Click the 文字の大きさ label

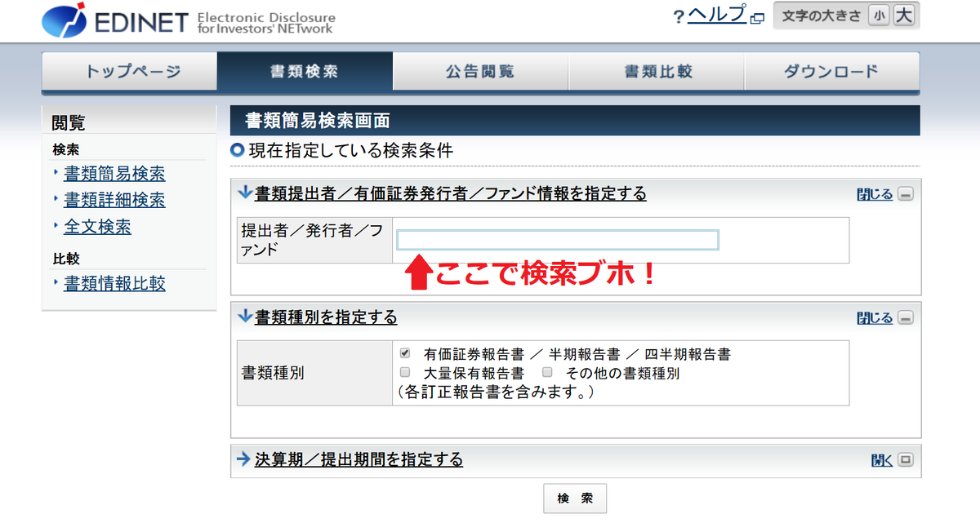pyautogui.click(x=822, y=16)
